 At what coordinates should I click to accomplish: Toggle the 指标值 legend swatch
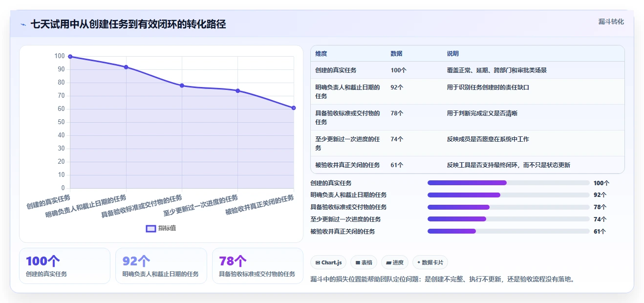coord(151,228)
